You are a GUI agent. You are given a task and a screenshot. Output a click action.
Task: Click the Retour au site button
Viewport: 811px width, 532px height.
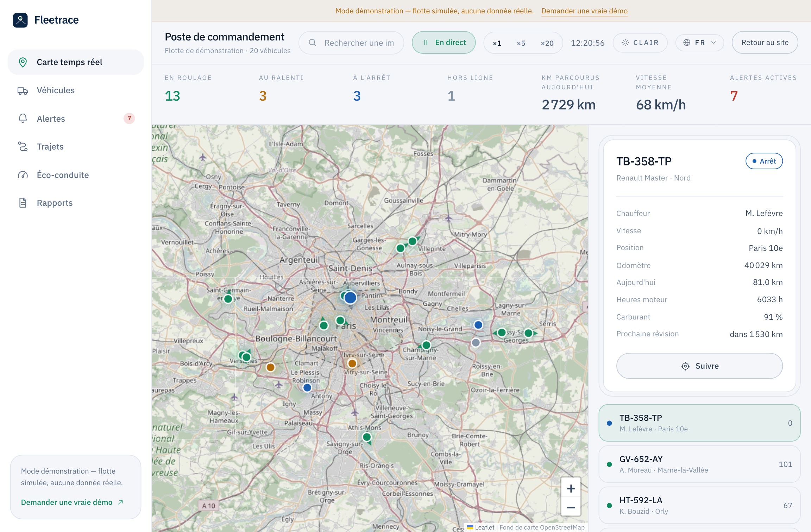765,43
